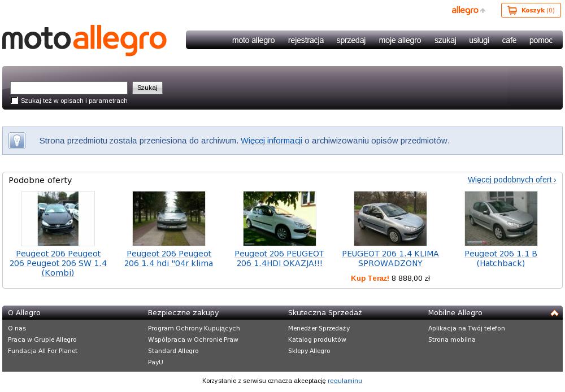Image resolution: width=565 pixels, height=392 pixels.
Task: Open Peugeot 206 SW 1.4 (Kombi) link
Action: tap(58, 263)
